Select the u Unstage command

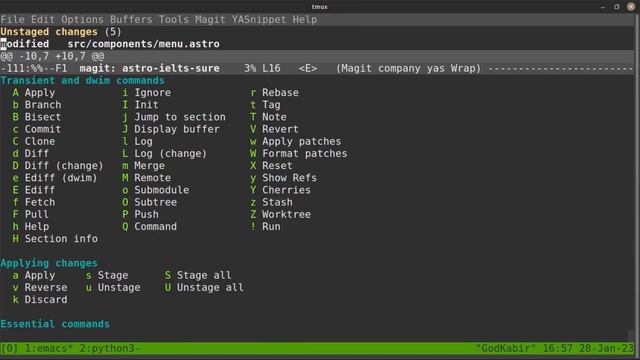click(x=113, y=288)
